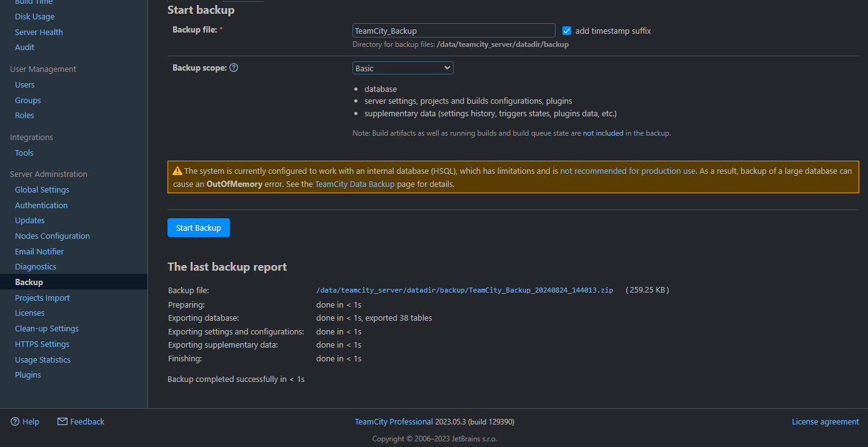Go to Diagnostics in the sidebar

(36, 267)
